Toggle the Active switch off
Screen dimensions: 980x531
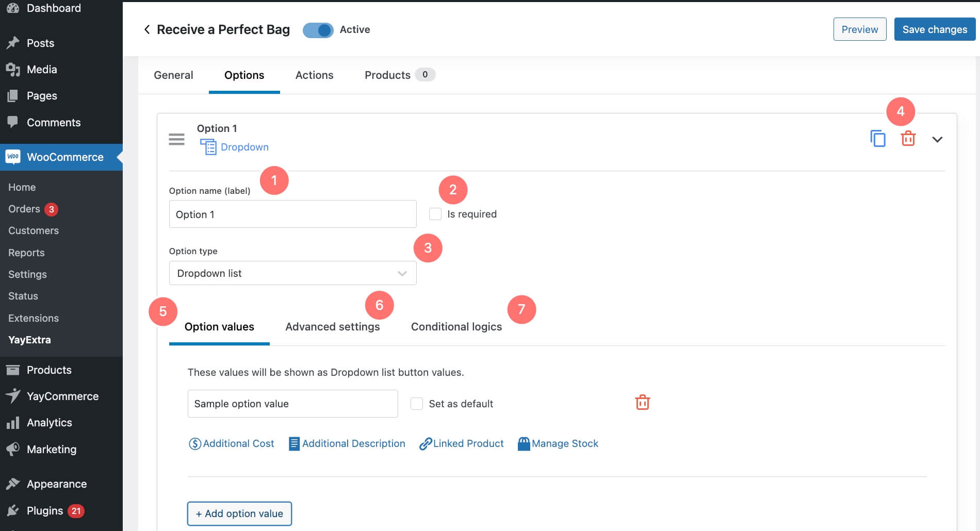(318, 30)
